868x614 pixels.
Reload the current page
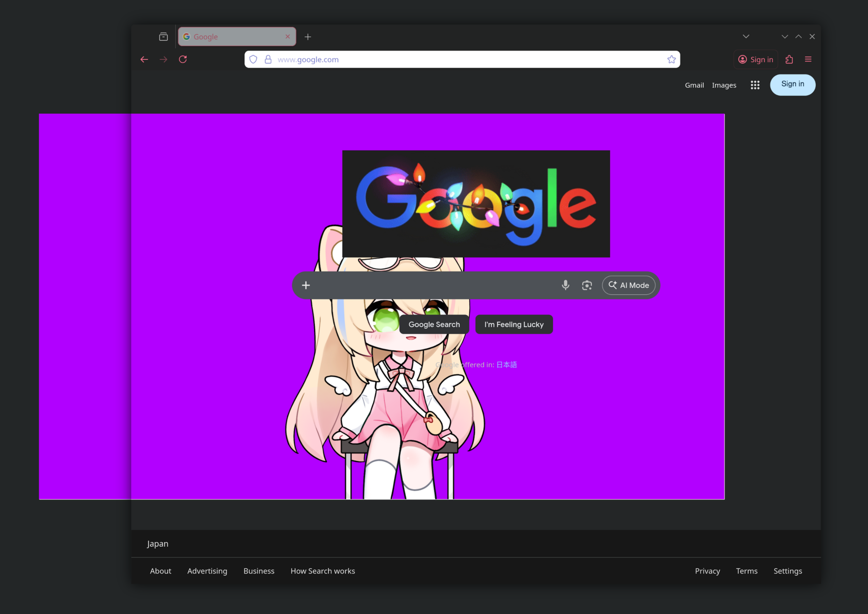(x=183, y=59)
